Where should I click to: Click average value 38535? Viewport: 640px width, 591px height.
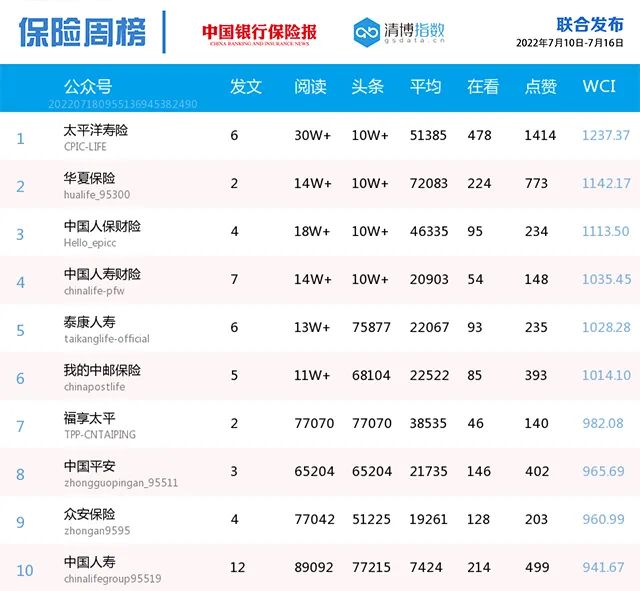pos(428,423)
